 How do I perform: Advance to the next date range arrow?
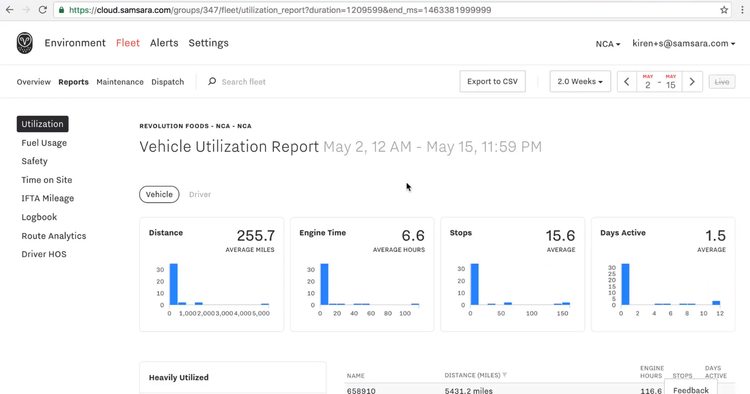pyautogui.click(x=692, y=82)
